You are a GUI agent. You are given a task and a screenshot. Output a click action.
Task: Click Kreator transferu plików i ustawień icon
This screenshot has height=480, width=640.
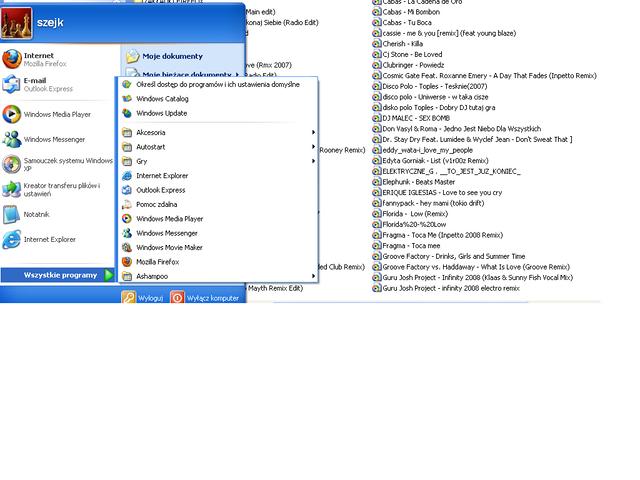(x=11, y=189)
